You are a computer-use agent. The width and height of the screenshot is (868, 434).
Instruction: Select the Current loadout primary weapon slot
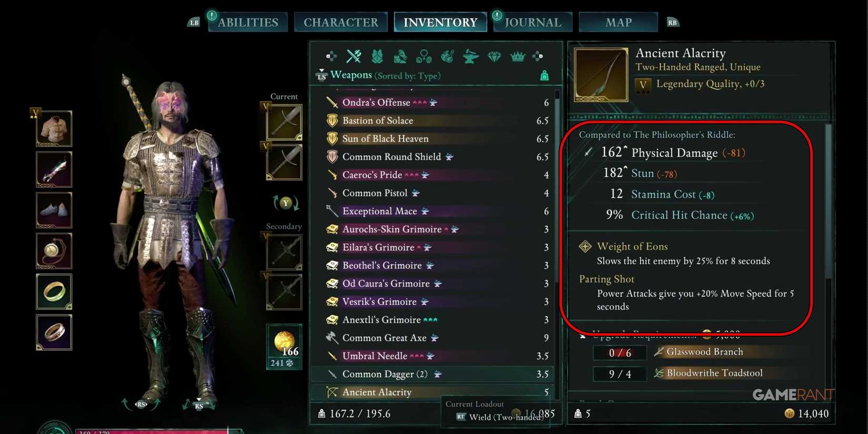point(284,122)
